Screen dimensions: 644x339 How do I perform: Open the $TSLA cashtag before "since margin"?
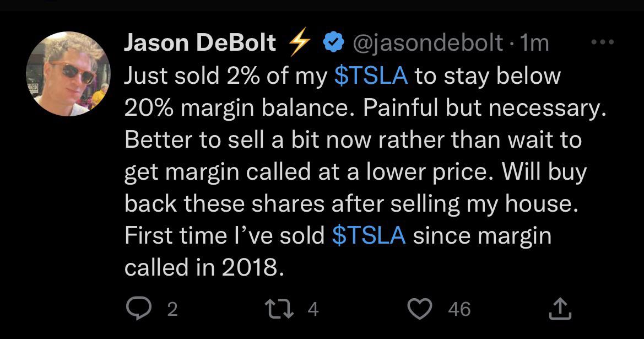click(x=369, y=235)
